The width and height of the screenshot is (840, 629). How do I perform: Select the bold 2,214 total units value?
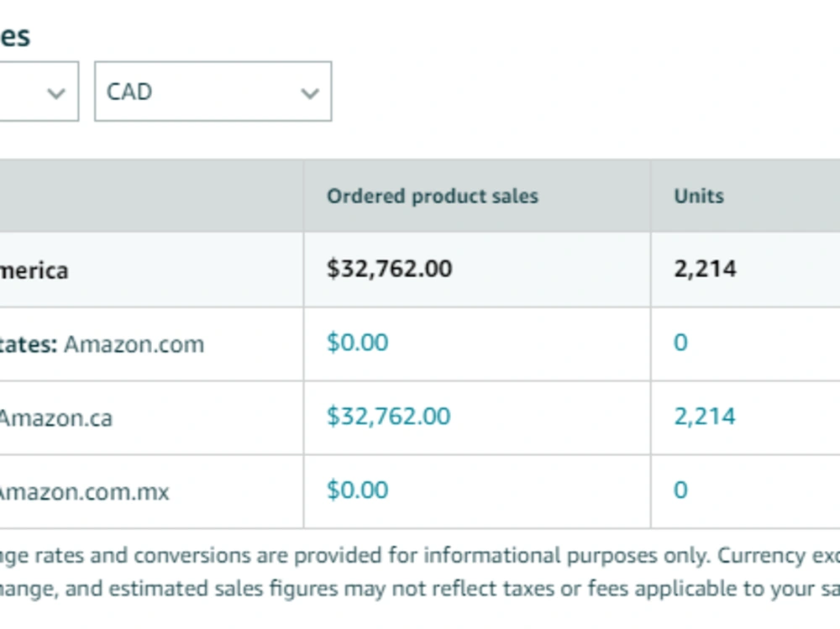705,269
